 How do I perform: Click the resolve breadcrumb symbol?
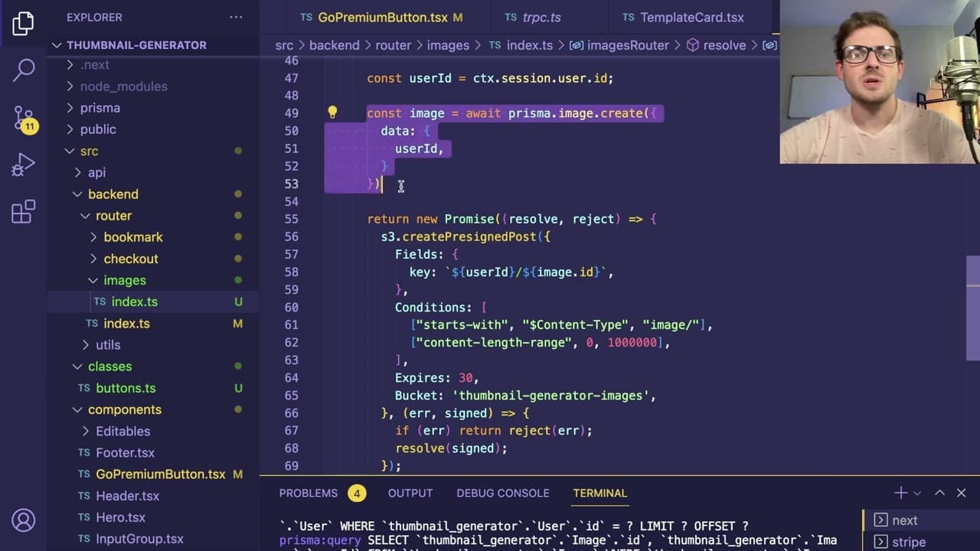tap(716, 45)
